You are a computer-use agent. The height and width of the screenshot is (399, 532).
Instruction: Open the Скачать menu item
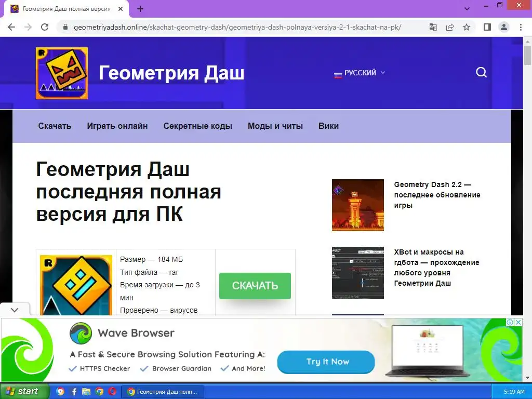point(55,126)
